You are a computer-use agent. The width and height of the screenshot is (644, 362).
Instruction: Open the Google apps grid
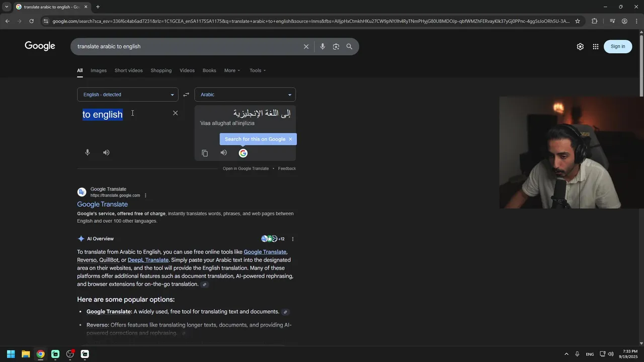pyautogui.click(x=596, y=46)
